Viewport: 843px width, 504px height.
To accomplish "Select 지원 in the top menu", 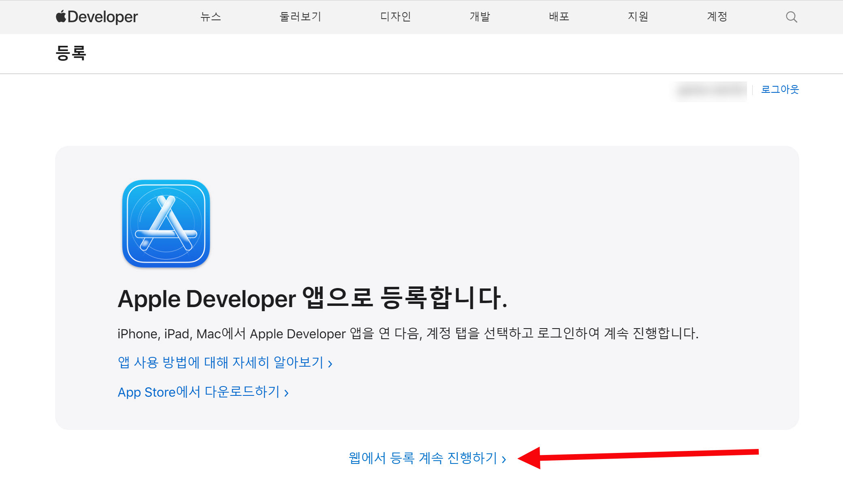I will tap(638, 17).
